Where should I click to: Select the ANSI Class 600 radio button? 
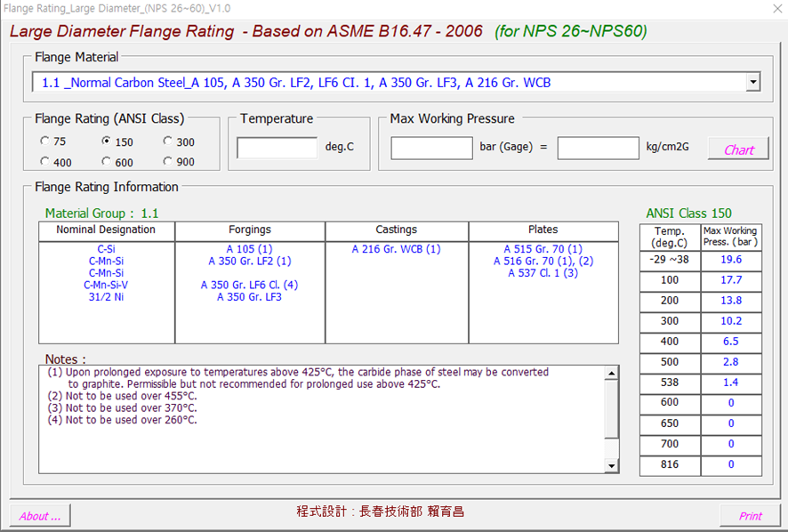pyautogui.click(x=106, y=161)
